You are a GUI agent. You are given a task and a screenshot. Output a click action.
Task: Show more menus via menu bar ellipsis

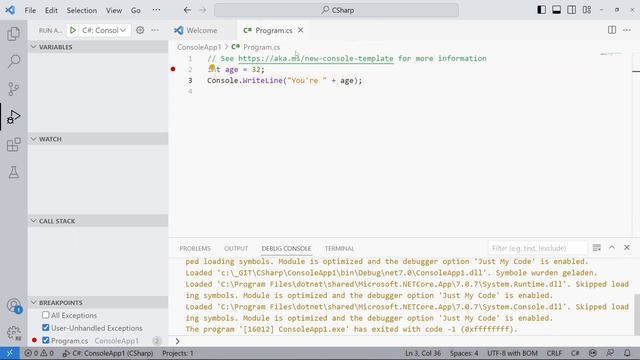point(156,10)
